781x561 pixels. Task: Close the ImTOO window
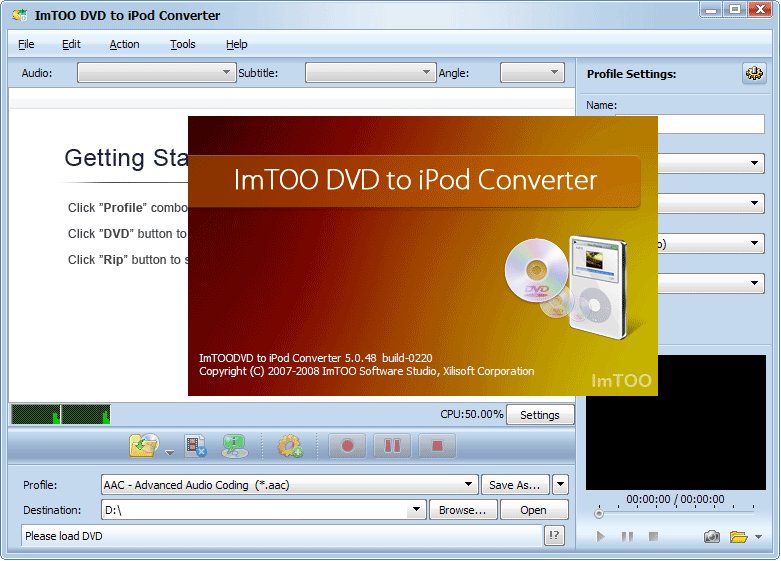(761, 10)
